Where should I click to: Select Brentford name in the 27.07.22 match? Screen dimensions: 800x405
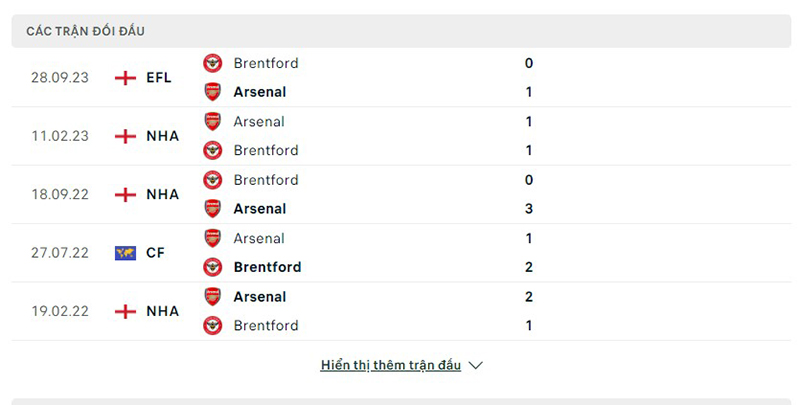pyautogui.click(x=267, y=267)
